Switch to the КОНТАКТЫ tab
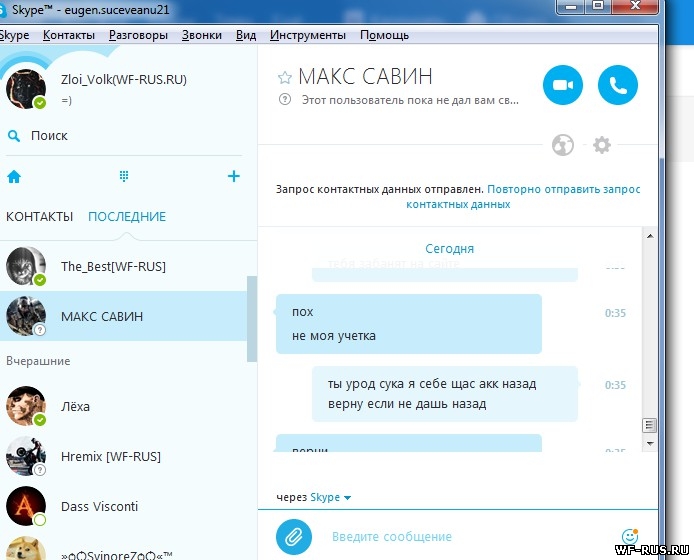Screen dimensions: 694x560 pyautogui.click(x=40, y=217)
